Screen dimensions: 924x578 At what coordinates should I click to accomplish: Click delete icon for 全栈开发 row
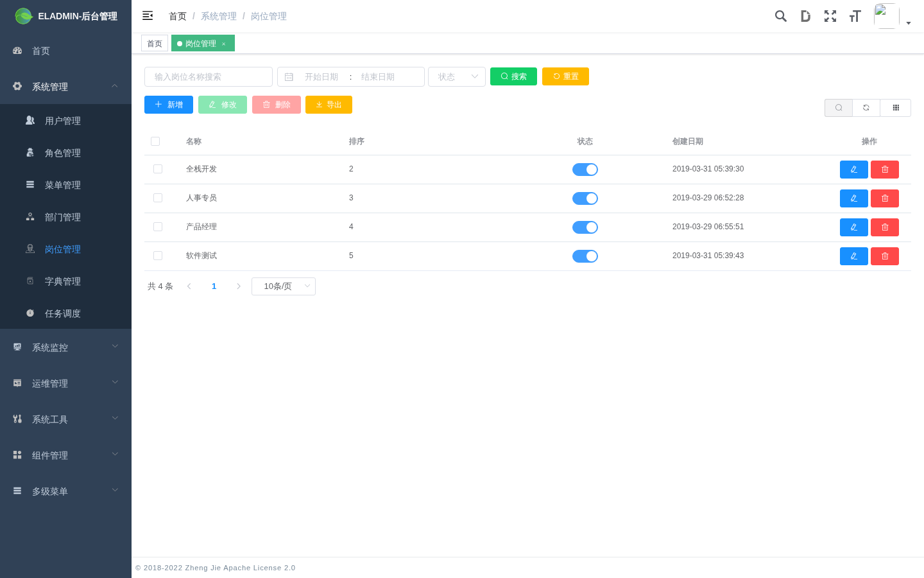coord(885,170)
